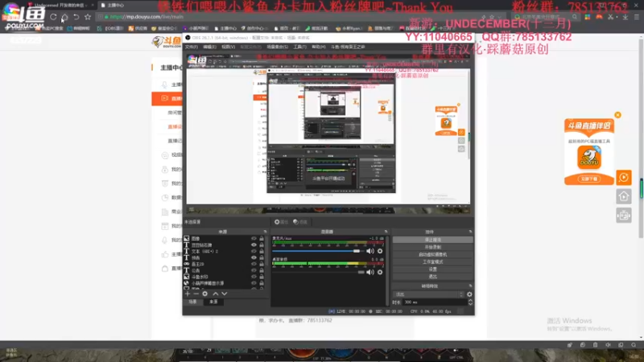The width and height of the screenshot is (644, 362).
Task: Remove selected source with the minus icon
Action: pyautogui.click(x=196, y=294)
